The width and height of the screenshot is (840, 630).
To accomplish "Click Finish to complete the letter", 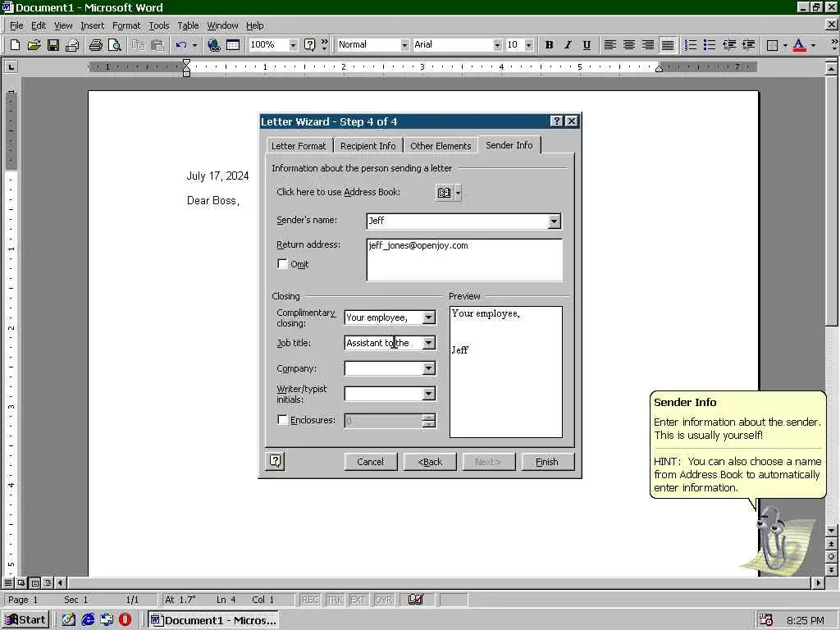I will coord(547,462).
